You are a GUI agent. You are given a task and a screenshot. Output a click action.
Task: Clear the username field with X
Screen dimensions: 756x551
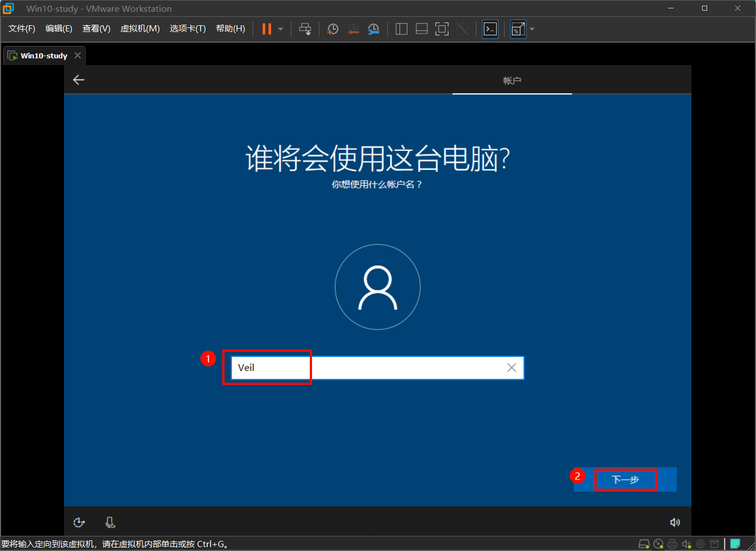[x=511, y=368]
